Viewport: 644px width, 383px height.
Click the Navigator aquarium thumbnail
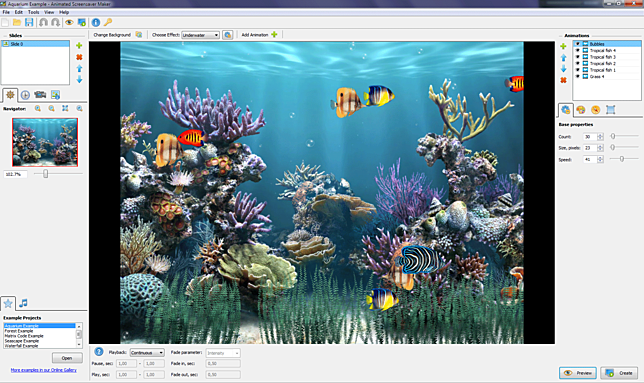[45, 142]
